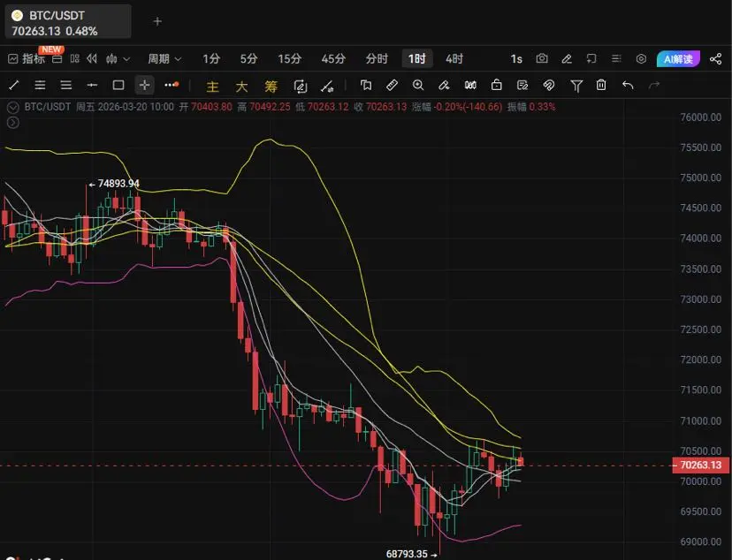The width and height of the screenshot is (732, 560).
Task: Expand the 周期 period dropdown
Action: (x=164, y=59)
